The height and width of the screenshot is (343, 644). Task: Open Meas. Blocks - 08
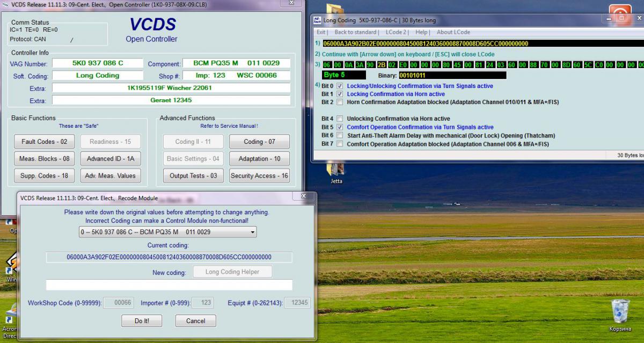coord(45,159)
